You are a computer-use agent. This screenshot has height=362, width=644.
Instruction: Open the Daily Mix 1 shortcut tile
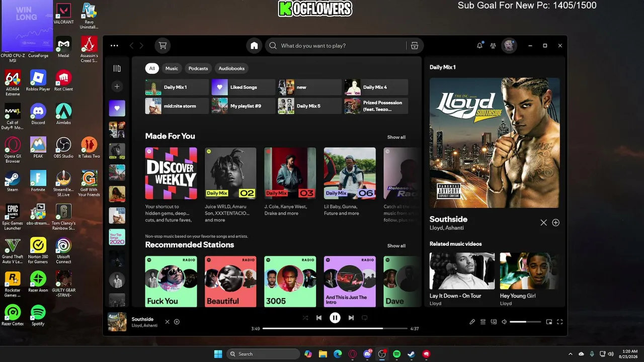(x=177, y=87)
